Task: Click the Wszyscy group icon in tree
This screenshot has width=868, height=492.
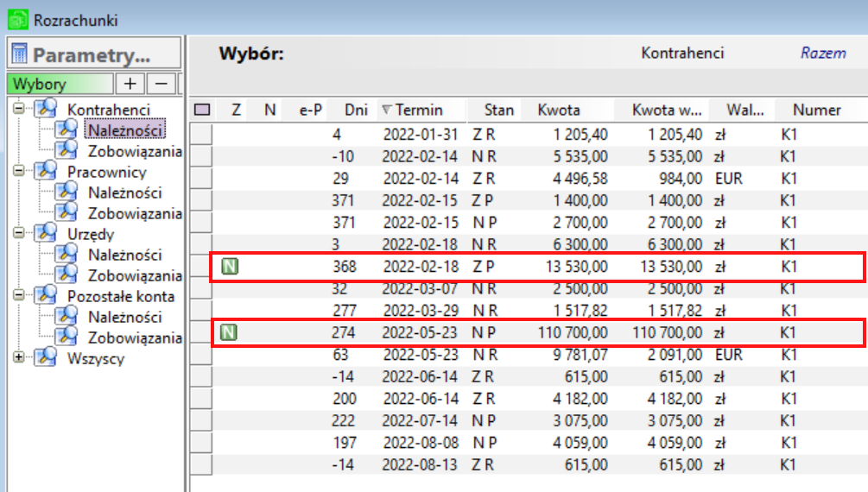Action: tap(45, 358)
